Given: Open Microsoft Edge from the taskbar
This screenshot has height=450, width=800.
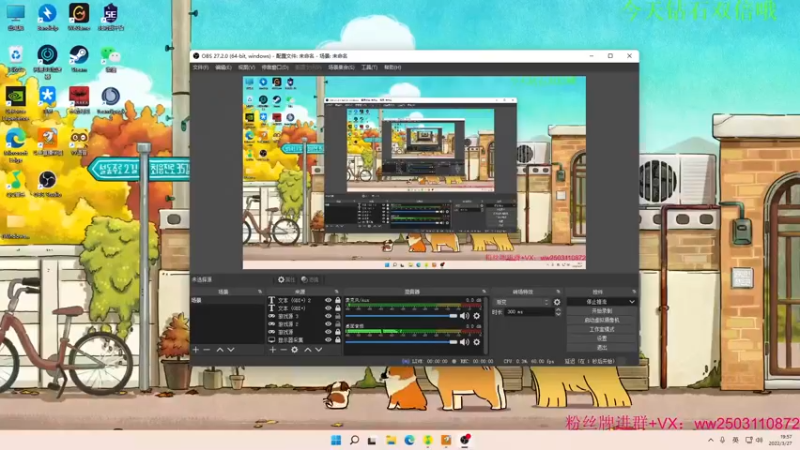Looking at the screenshot, I should tap(409, 440).
